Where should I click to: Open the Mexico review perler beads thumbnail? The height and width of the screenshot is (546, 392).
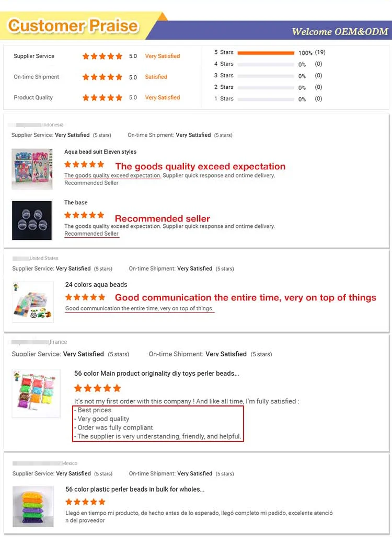click(33, 506)
